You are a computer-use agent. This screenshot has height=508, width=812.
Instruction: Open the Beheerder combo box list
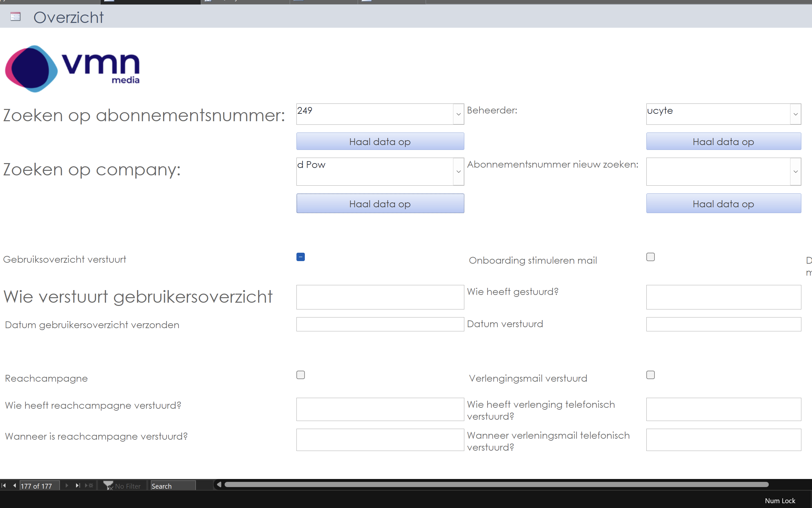795,114
